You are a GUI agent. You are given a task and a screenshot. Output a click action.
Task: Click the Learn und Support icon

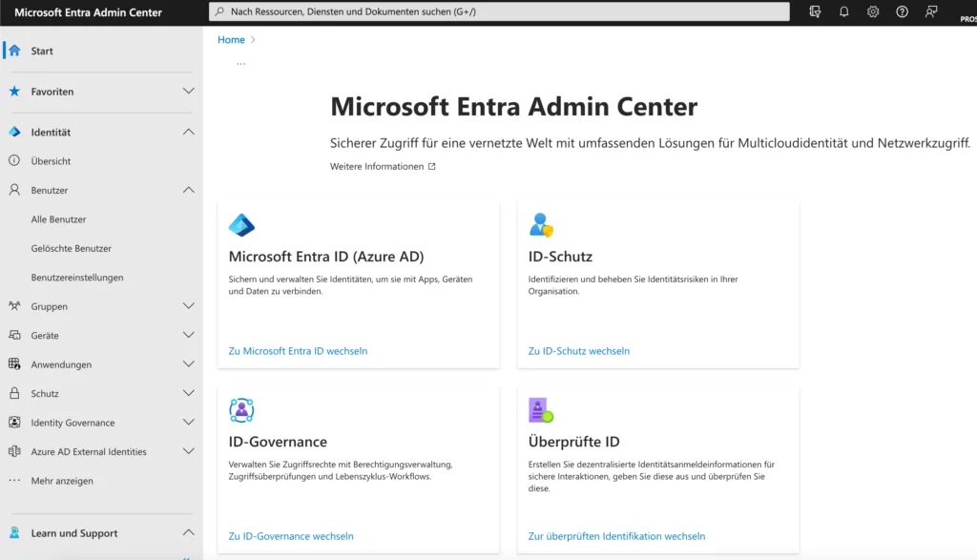pyautogui.click(x=14, y=532)
